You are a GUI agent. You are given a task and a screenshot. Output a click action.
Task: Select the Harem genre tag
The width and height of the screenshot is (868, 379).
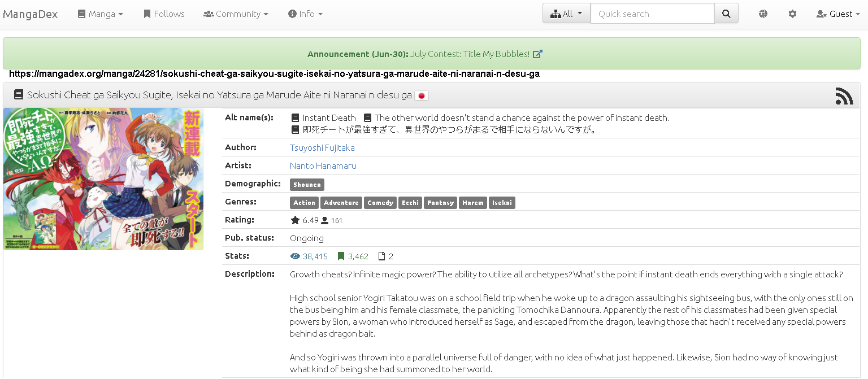pos(473,203)
